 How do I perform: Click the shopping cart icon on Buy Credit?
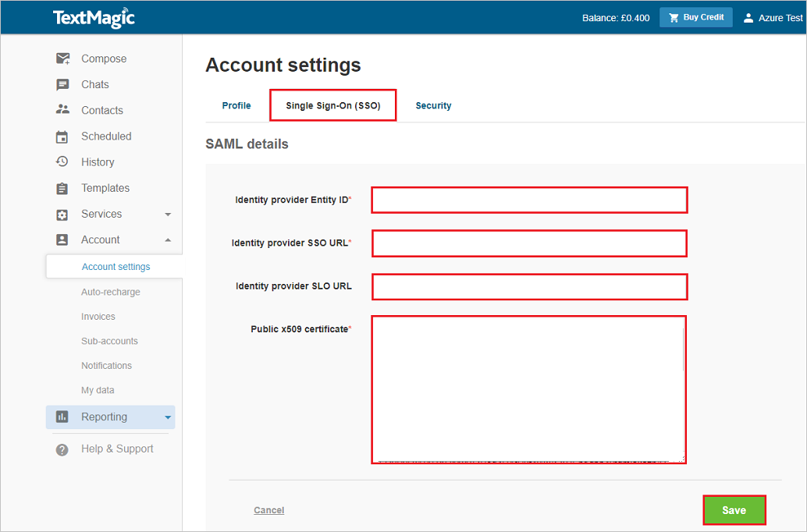tap(672, 16)
